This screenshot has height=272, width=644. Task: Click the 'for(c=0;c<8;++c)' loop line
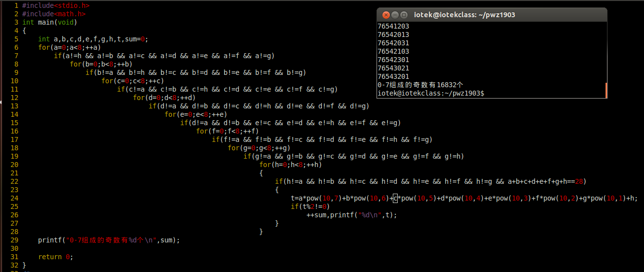click(133, 81)
